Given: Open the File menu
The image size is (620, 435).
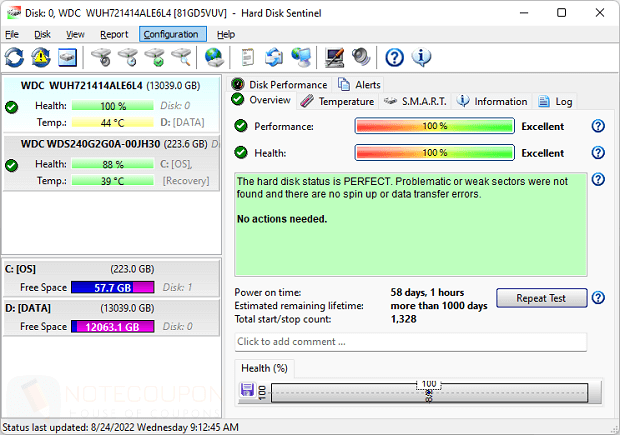Looking at the screenshot, I should [x=12, y=34].
